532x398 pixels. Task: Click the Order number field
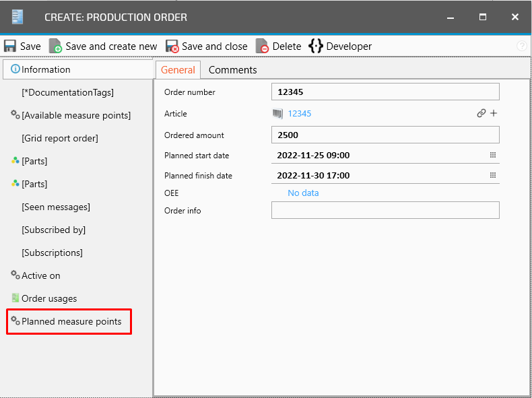pos(385,92)
